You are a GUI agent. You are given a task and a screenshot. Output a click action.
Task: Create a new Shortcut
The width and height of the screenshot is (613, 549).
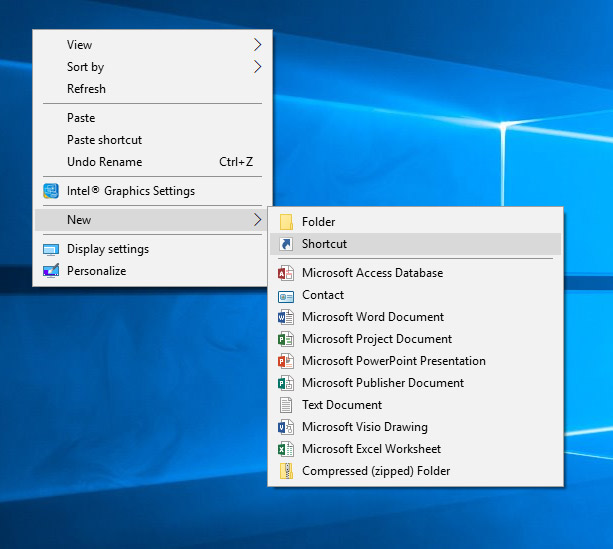[416, 244]
